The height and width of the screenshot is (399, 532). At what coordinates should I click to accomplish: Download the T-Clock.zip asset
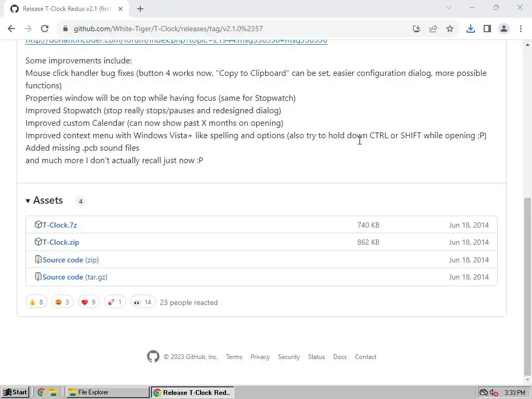click(61, 242)
